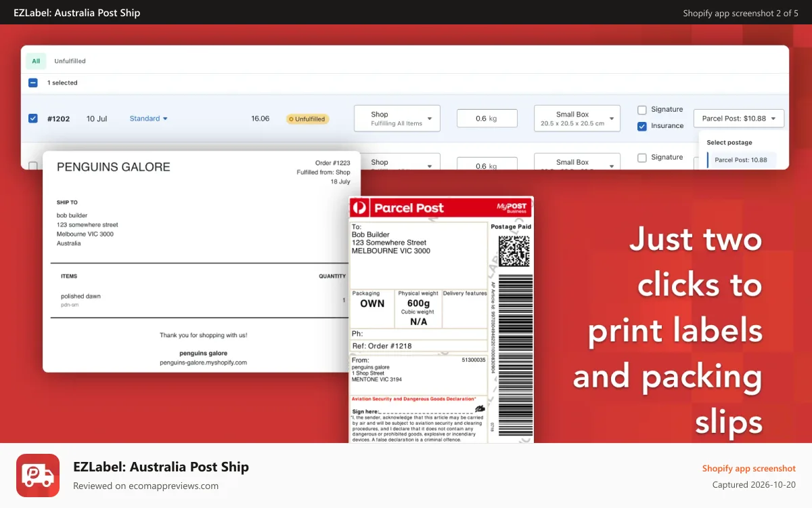This screenshot has width=812, height=508.
Task: Open the Shop fulfilling location dropdown for #1202
Action: tap(397, 119)
